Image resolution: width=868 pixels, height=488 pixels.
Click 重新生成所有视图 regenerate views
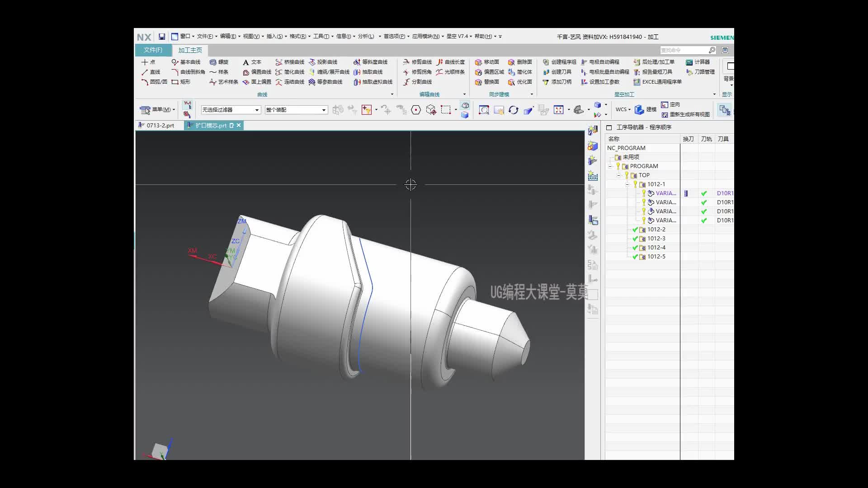point(685,115)
